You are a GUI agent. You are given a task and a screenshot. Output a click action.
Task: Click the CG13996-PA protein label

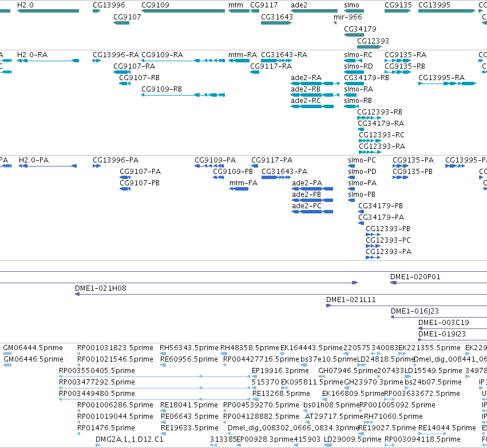pyautogui.click(x=116, y=160)
